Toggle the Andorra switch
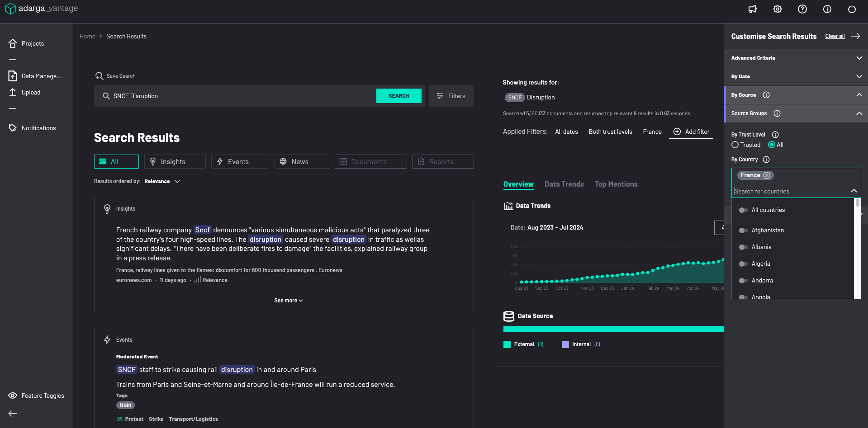Viewport: 868px width, 428px height. point(743,281)
